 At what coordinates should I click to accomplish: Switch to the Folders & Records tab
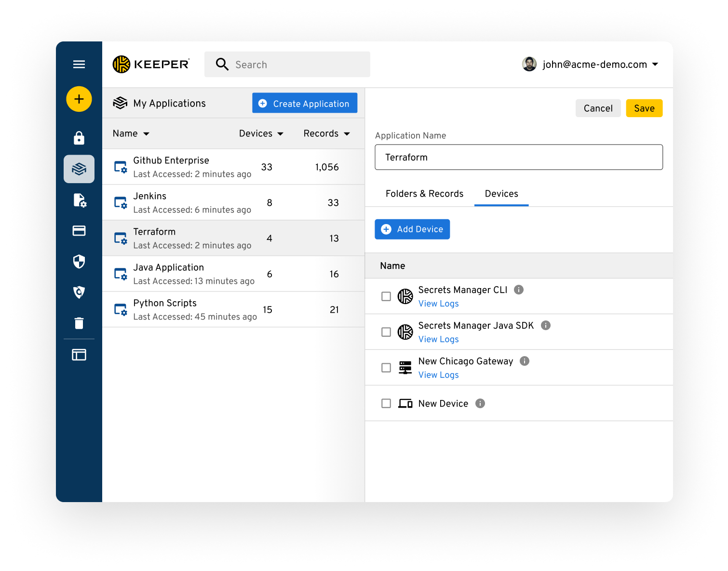coord(425,194)
